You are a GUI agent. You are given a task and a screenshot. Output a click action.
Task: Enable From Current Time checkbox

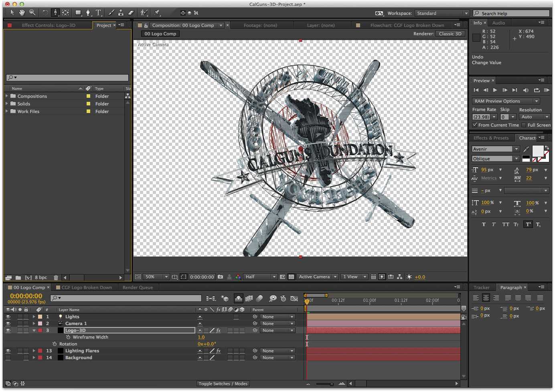(x=475, y=125)
